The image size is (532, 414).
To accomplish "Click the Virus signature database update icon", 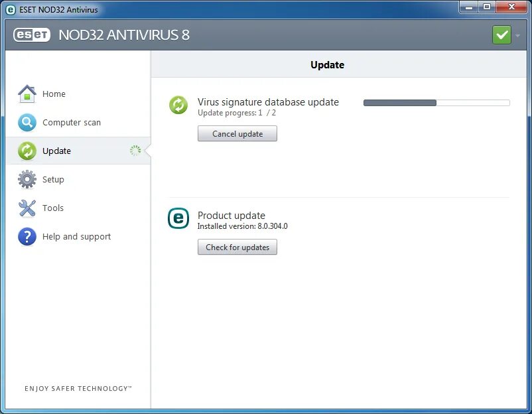I will [x=178, y=105].
